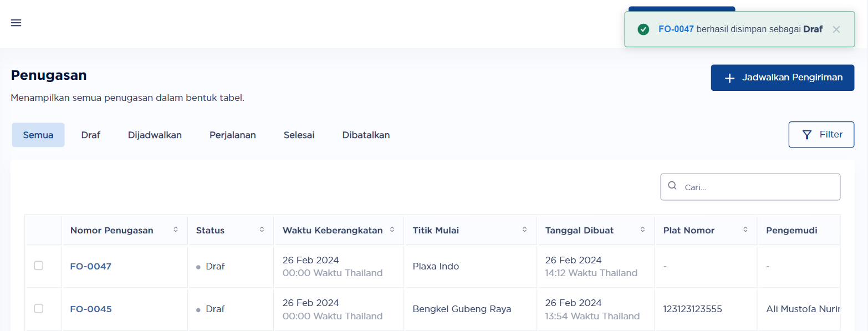Switch to the Draf tab
The width and height of the screenshot is (868, 331).
tap(90, 135)
